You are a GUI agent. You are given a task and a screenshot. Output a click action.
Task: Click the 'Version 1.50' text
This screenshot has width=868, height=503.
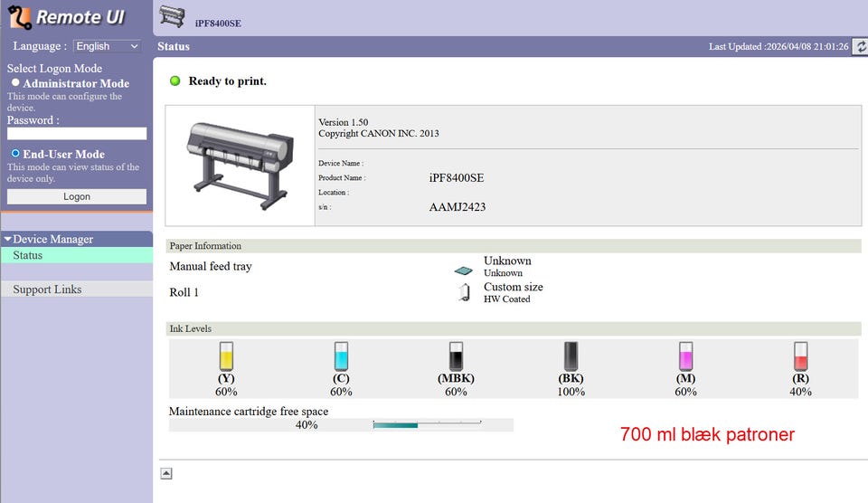pyautogui.click(x=344, y=122)
